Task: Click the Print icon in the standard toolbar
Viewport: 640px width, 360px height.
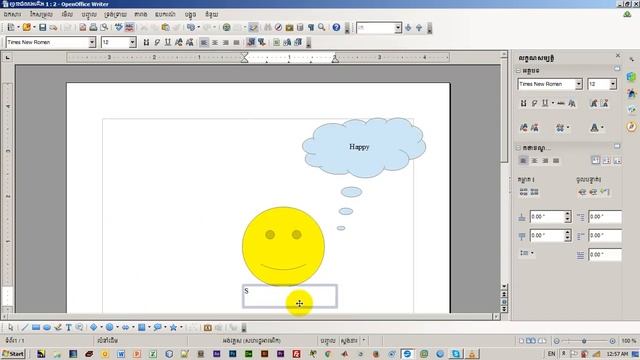Action: 93,27
